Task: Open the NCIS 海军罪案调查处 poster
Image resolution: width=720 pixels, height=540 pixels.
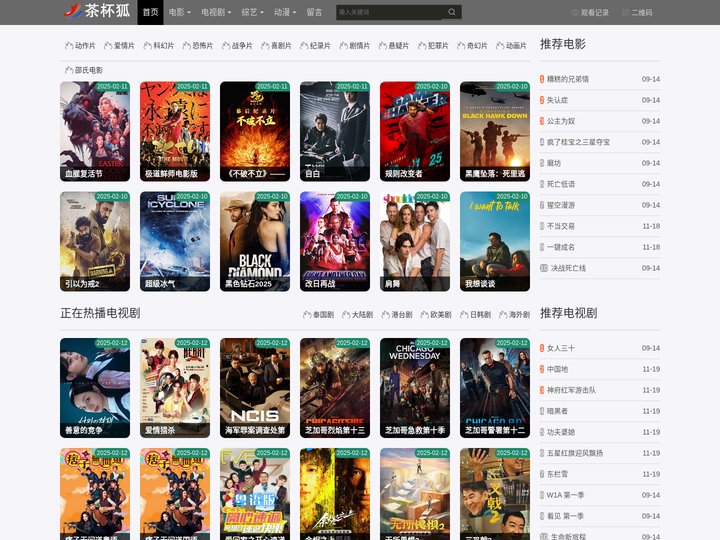Action: pos(255,388)
